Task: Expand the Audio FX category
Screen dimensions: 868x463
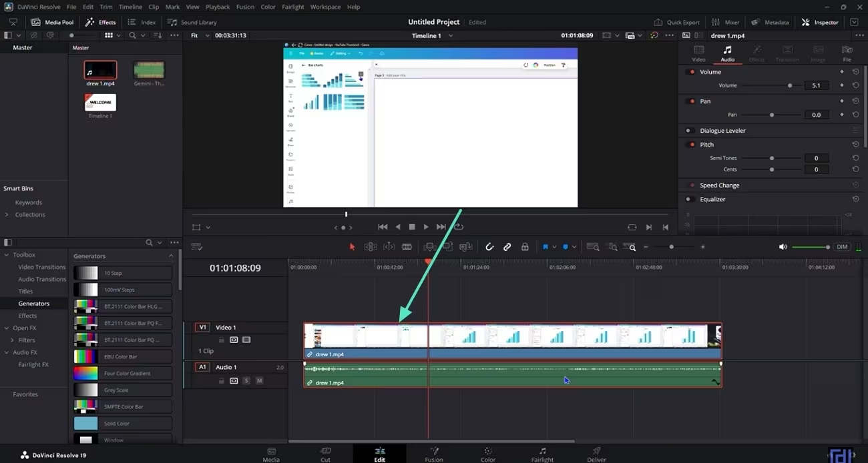Action: tap(7, 352)
